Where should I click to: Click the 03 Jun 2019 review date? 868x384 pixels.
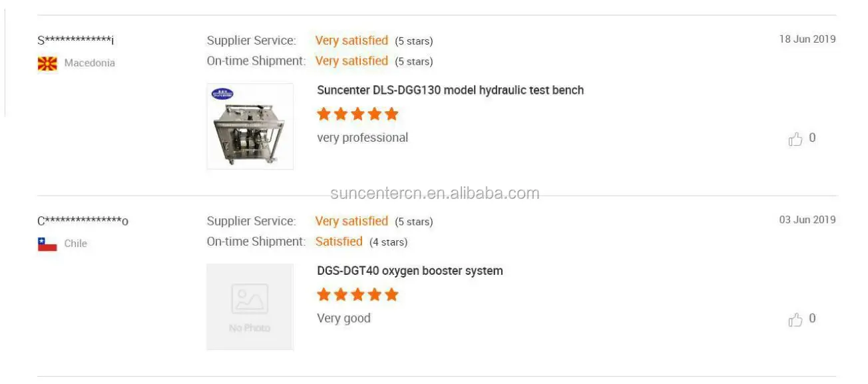tap(807, 220)
